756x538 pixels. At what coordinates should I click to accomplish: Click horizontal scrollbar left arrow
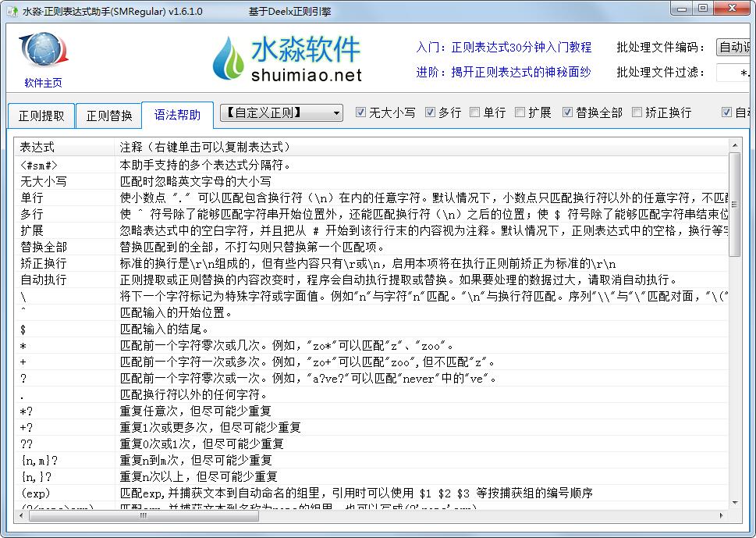point(21,515)
